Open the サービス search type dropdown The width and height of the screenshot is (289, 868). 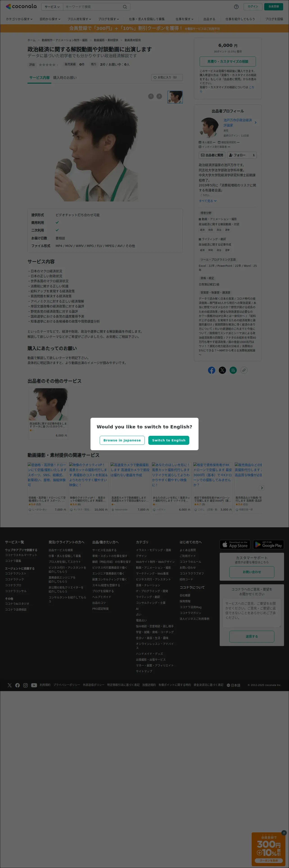click(x=52, y=7)
